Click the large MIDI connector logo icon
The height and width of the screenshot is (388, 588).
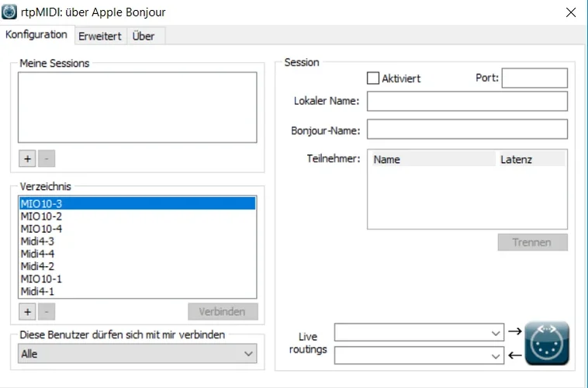pyautogui.click(x=547, y=343)
